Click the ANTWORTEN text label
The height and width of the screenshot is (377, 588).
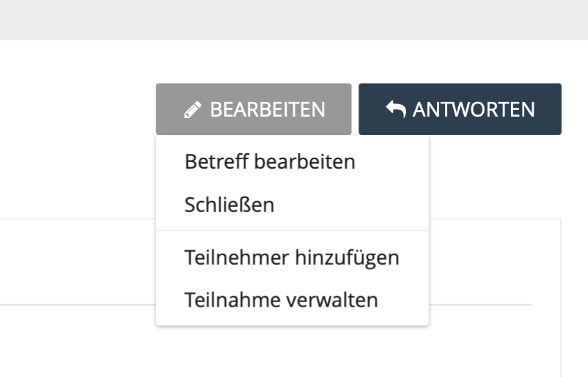click(x=474, y=110)
